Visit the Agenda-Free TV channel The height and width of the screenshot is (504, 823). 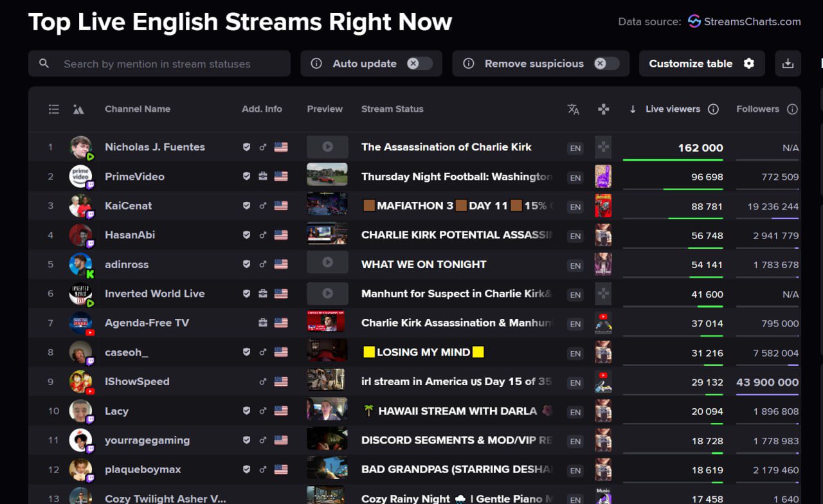pos(147,323)
